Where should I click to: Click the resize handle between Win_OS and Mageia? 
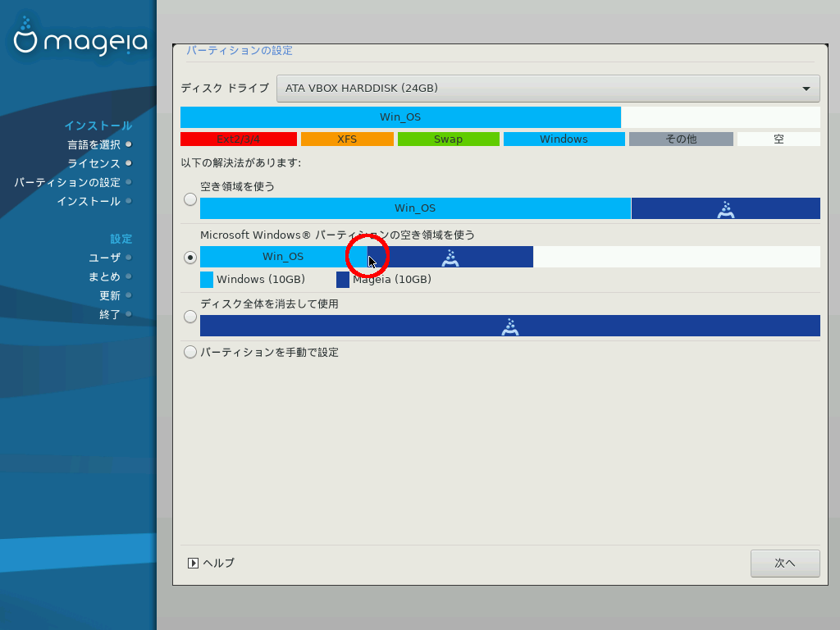367,257
